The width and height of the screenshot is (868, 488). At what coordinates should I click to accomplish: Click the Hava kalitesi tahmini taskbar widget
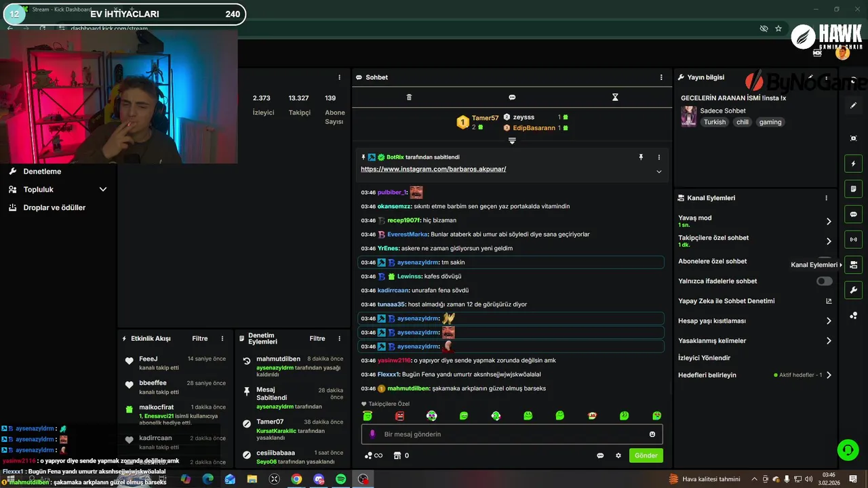coord(705,479)
